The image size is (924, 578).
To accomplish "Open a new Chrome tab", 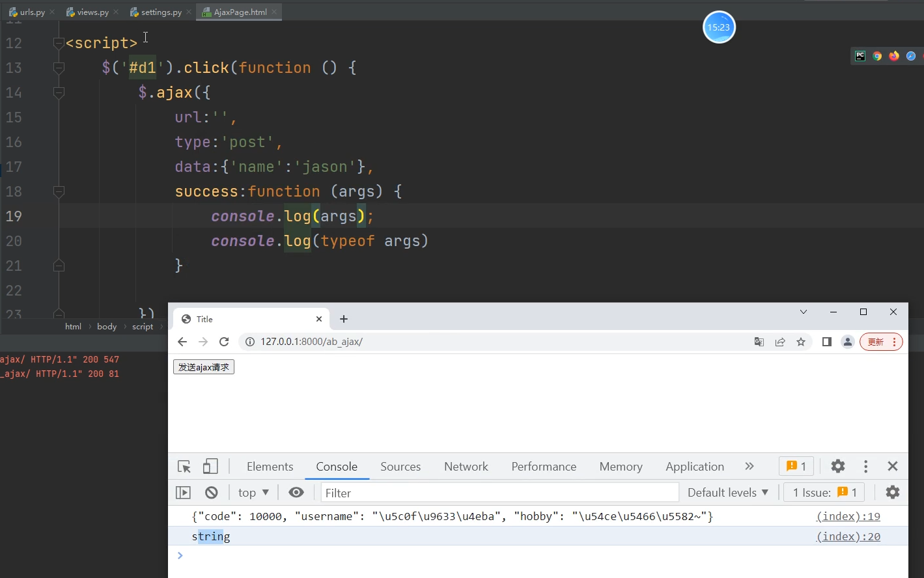I will (344, 319).
